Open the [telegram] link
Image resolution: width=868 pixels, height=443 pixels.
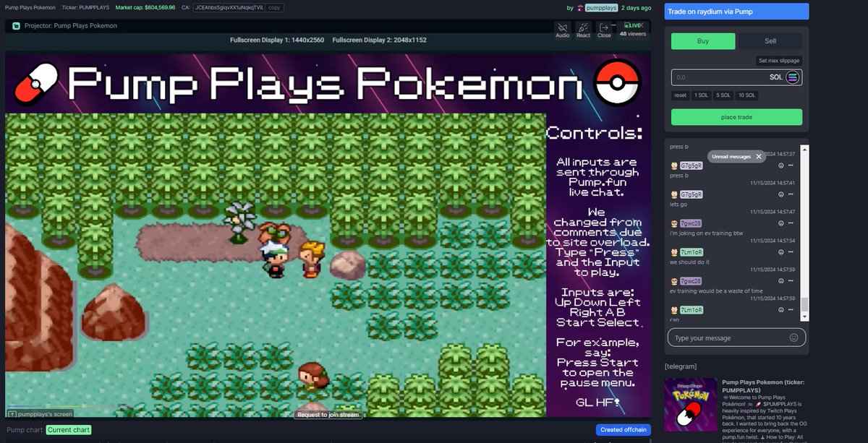point(680,366)
